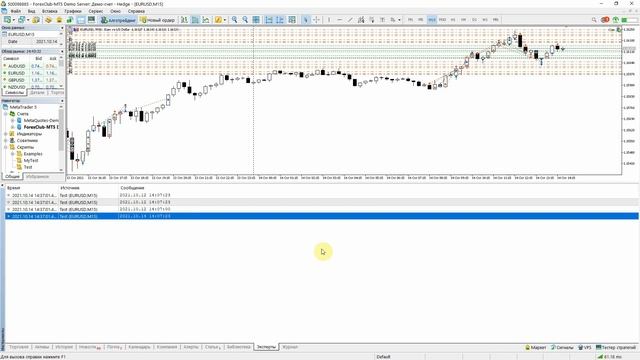This screenshot has height=360, width=640.
Task: Select the MyTest script in Navigator
Action: pos(31,160)
